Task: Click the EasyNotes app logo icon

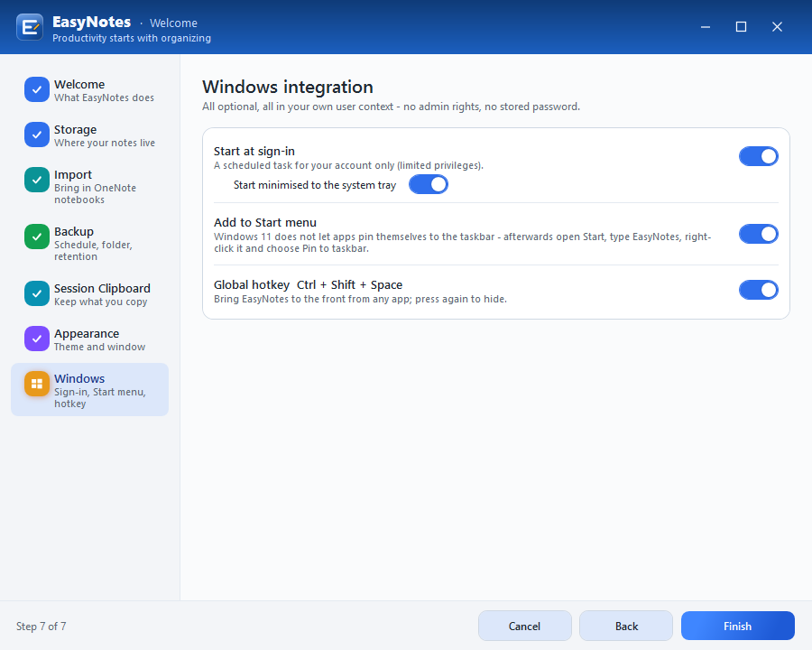Action: (30, 26)
